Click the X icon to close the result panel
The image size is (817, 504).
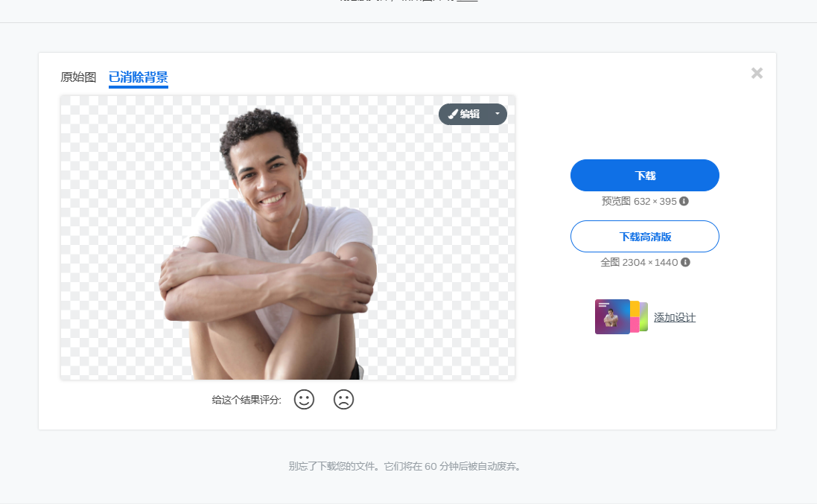point(757,72)
